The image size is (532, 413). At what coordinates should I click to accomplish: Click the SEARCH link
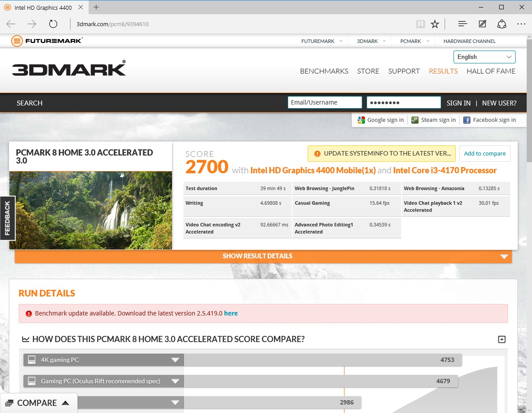tap(30, 103)
